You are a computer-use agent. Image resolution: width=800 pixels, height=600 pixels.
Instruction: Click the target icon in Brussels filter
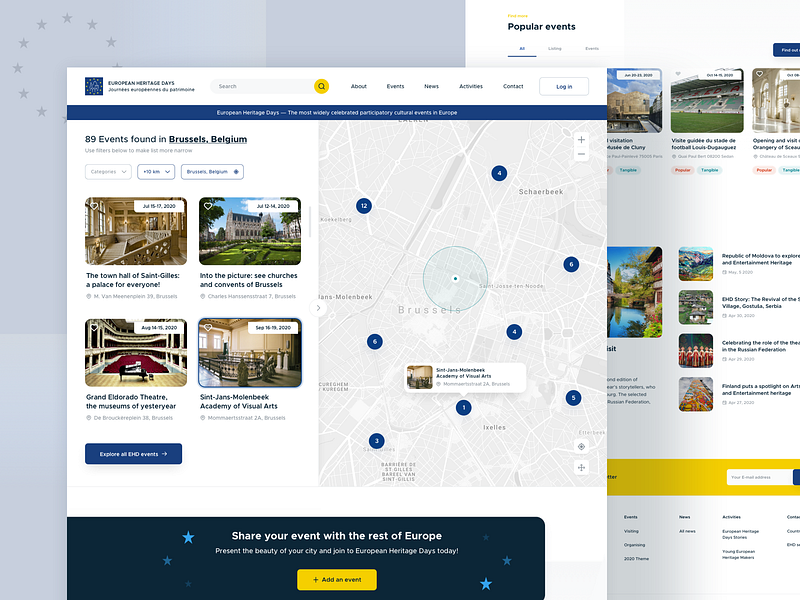[236, 172]
